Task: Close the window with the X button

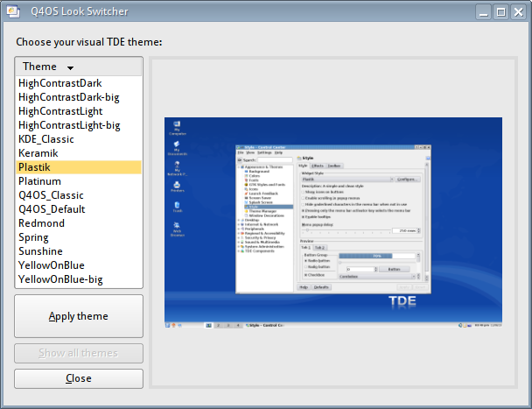Action: point(518,12)
